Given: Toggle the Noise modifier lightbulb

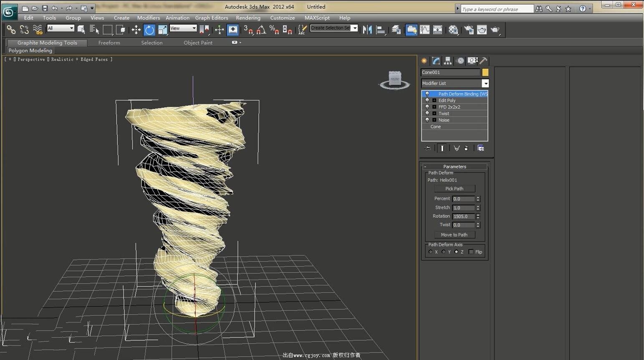Looking at the screenshot, I should (427, 120).
